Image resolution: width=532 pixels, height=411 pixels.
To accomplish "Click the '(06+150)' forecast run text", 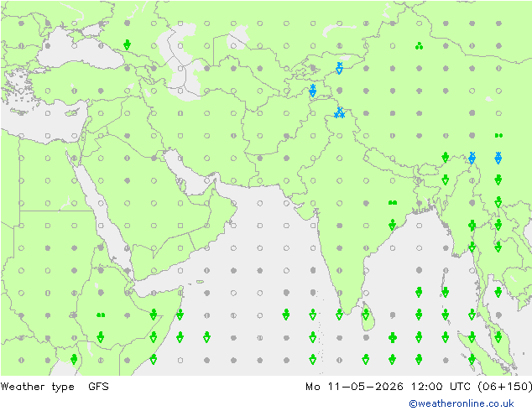I will [505, 387].
